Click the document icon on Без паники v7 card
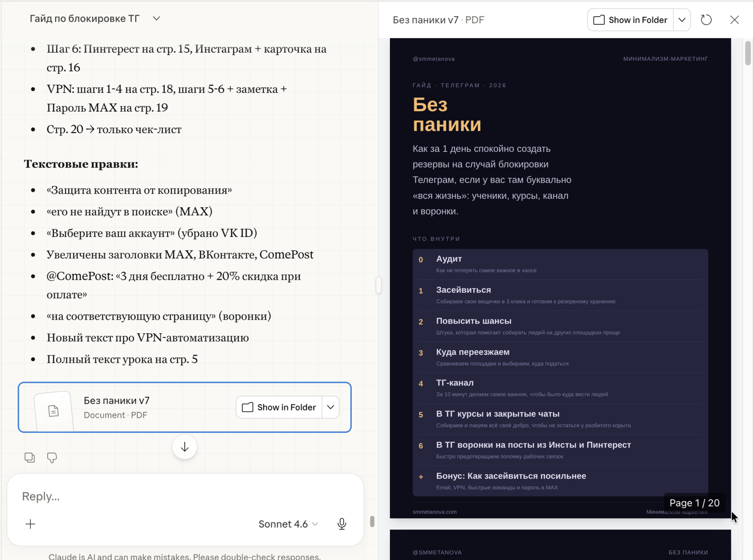This screenshot has height=560, width=753. pos(53,410)
